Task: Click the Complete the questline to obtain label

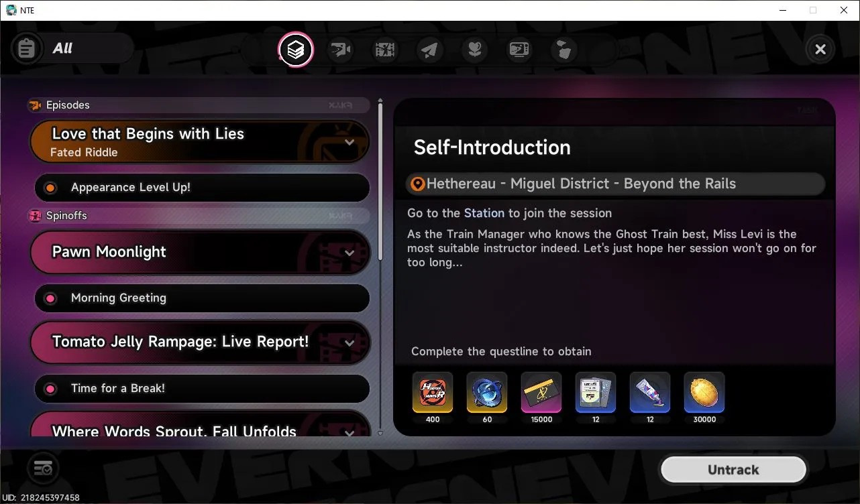Action: click(501, 351)
